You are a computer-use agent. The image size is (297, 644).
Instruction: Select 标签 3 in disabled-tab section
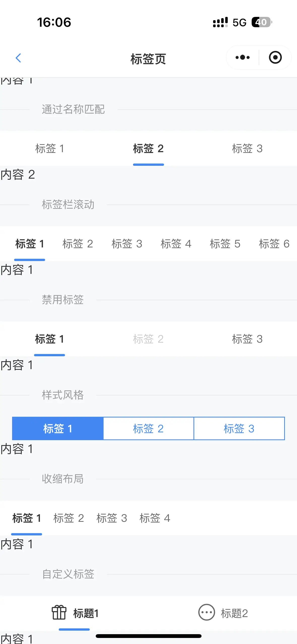pos(247,339)
